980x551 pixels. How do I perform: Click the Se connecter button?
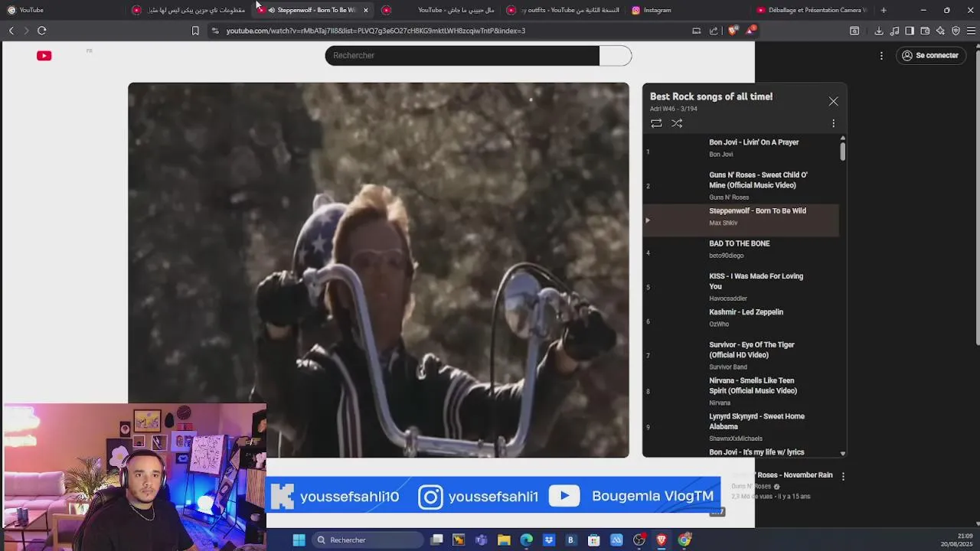930,55
